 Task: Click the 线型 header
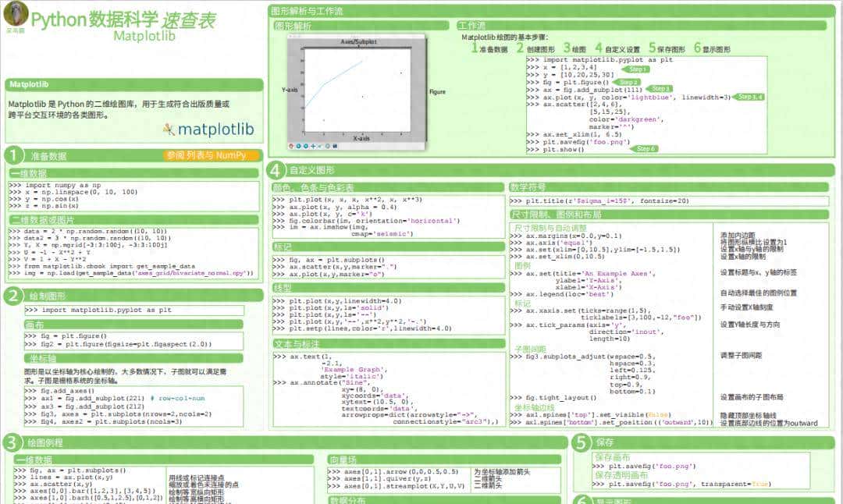388,288
